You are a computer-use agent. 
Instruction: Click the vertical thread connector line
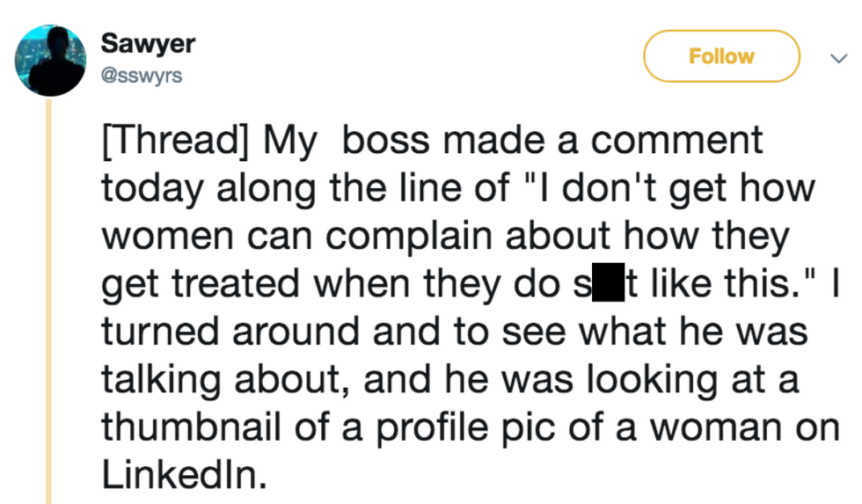pos(49,299)
